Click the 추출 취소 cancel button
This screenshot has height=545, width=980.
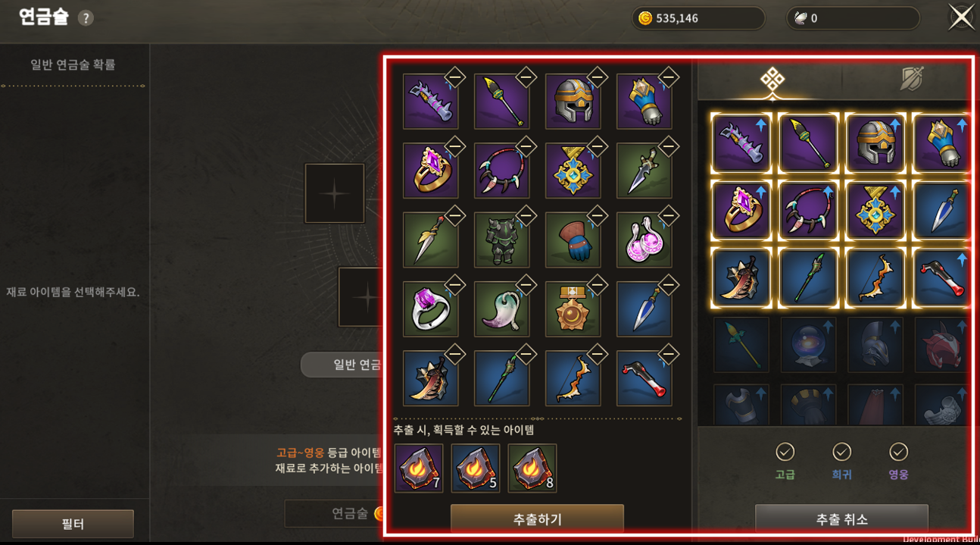[841, 519]
